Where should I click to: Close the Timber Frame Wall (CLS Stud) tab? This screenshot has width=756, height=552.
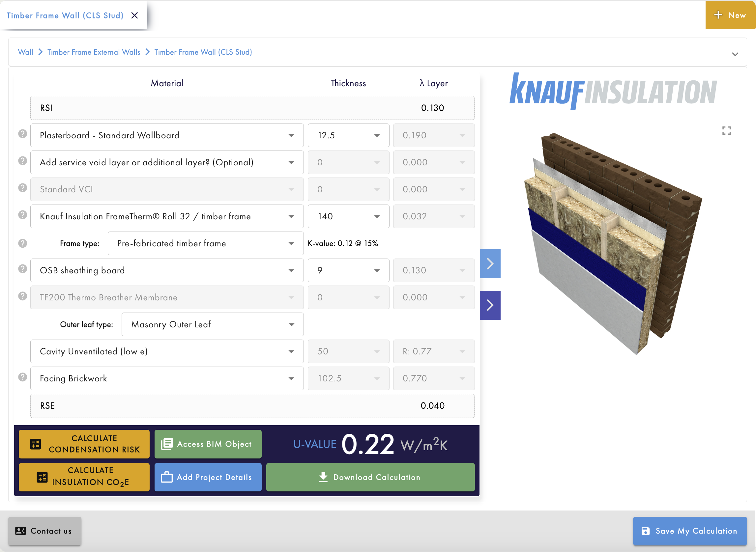point(134,15)
